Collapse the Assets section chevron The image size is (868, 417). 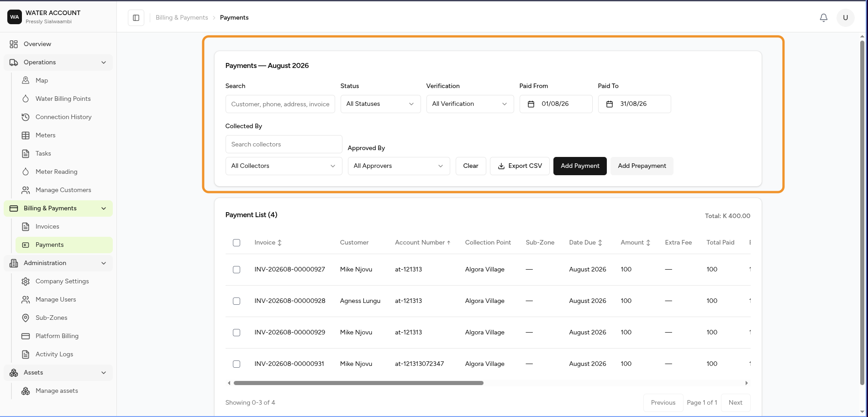coord(104,373)
